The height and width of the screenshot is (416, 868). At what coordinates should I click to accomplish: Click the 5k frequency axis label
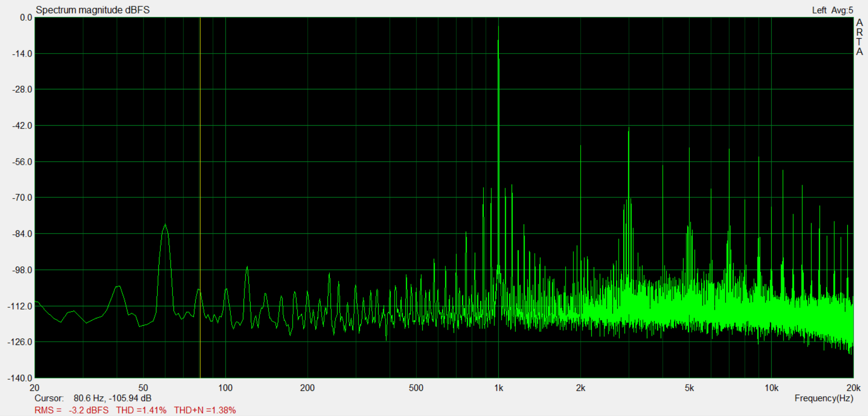tap(689, 388)
